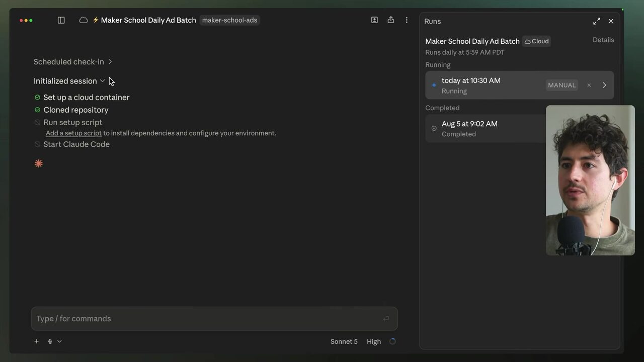The height and width of the screenshot is (362, 644).
Task: Open the archive icon in header
Action: click(374, 20)
